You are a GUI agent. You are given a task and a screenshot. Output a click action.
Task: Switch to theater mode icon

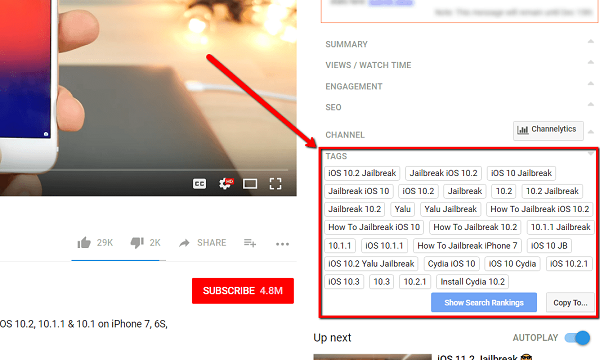point(250,184)
